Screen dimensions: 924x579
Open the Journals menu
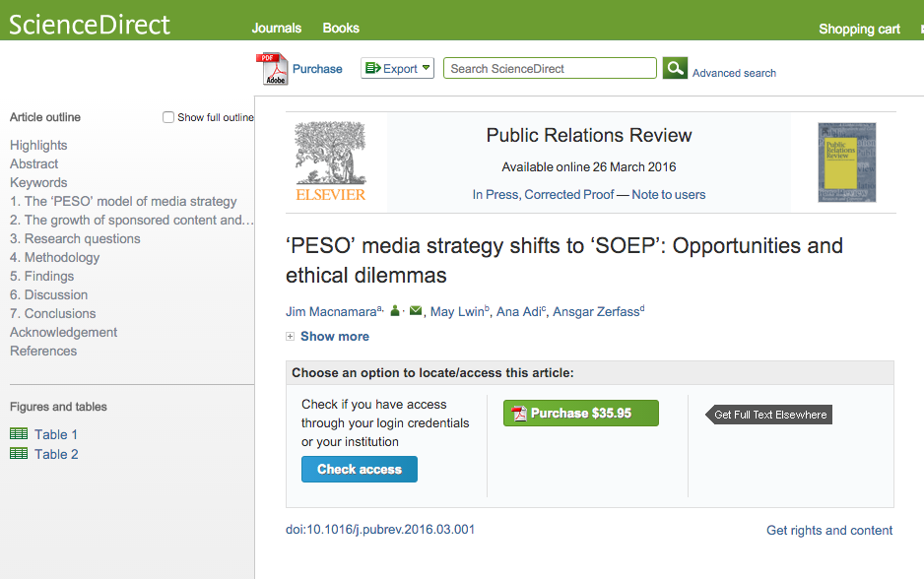pyautogui.click(x=277, y=28)
